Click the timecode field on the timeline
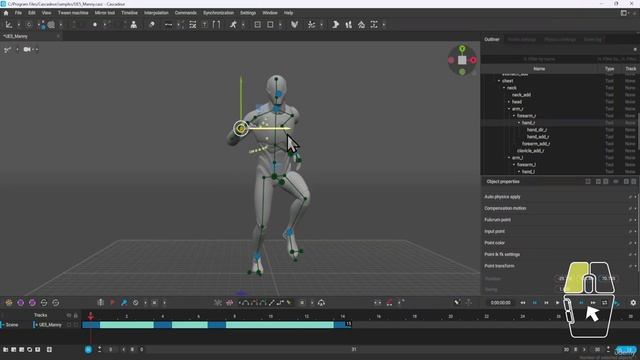 click(x=501, y=303)
